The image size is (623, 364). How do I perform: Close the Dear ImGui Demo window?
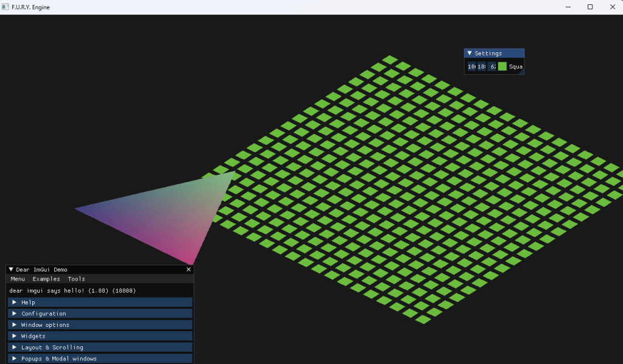[188, 270]
